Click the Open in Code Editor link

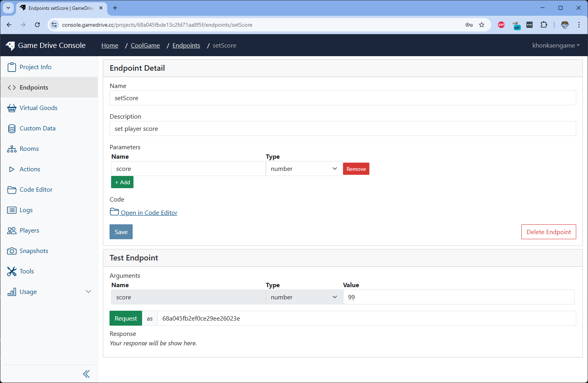pyautogui.click(x=149, y=213)
